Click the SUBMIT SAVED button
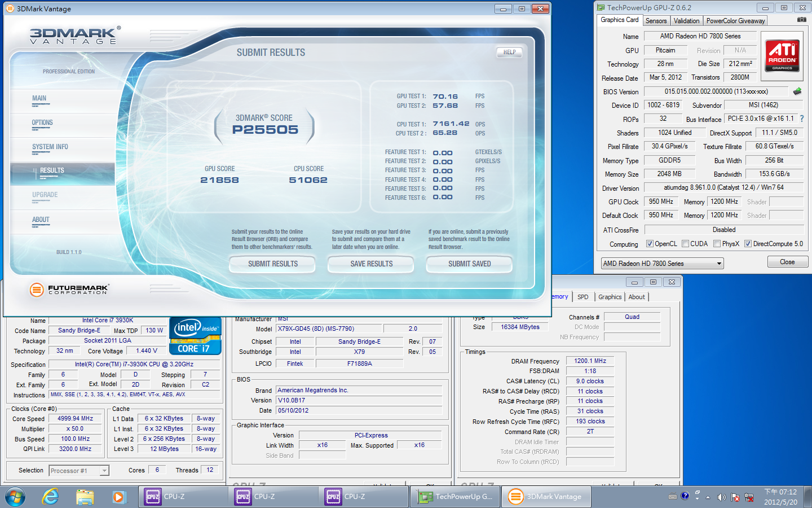 coord(469,264)
